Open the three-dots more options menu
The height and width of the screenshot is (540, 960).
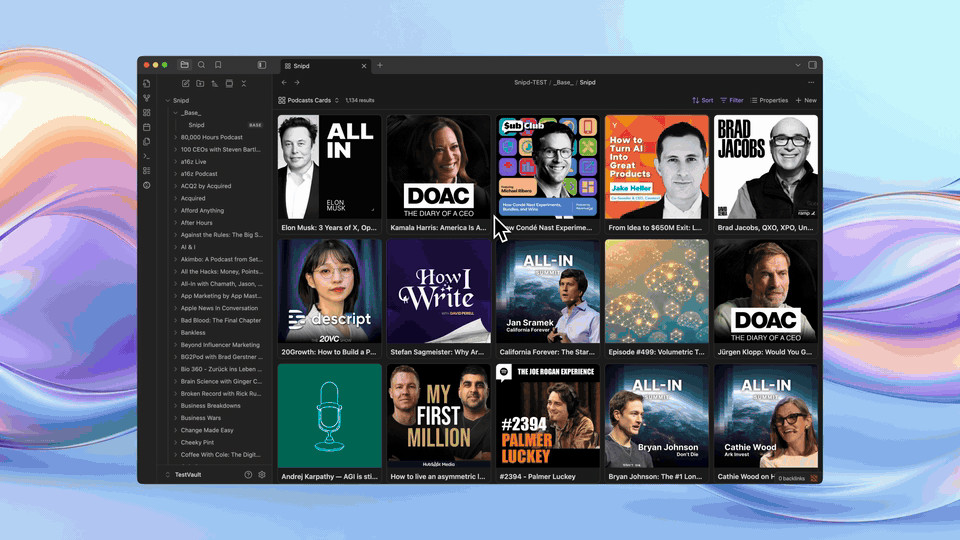(811, 83)
